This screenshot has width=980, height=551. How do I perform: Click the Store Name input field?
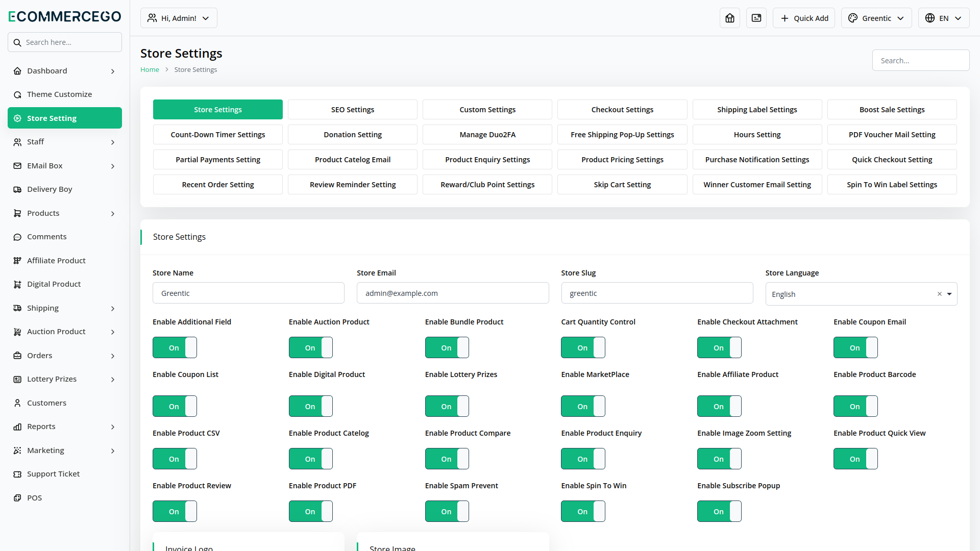(x=249, y=293)
